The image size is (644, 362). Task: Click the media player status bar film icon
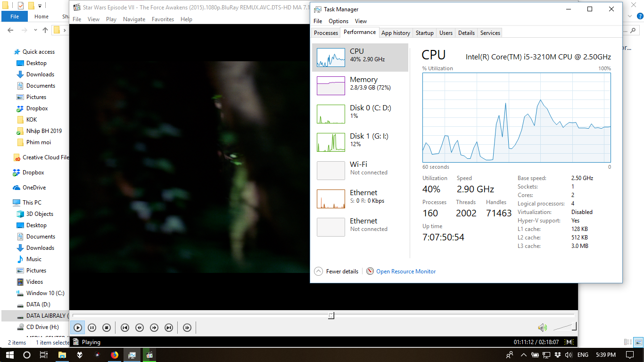[75, 342]
